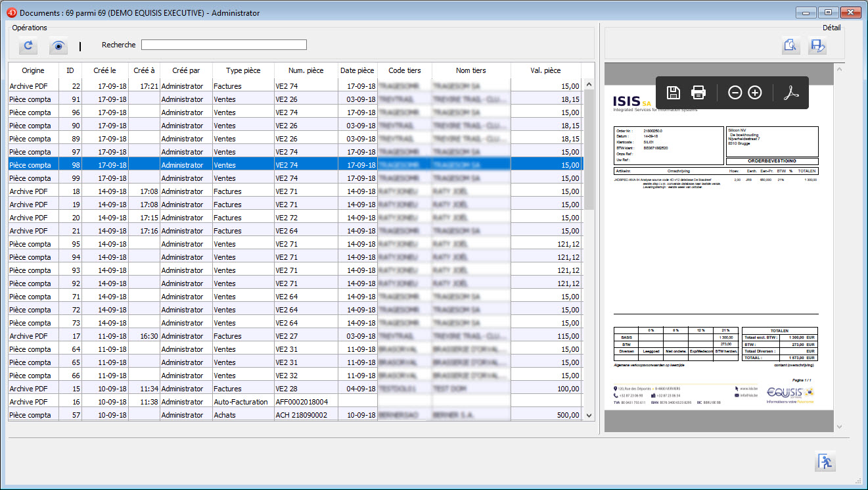This screenshot has height=490, width=868.
Task: Open the Adobe Acrobat toolbar icon
Action: 790,93
